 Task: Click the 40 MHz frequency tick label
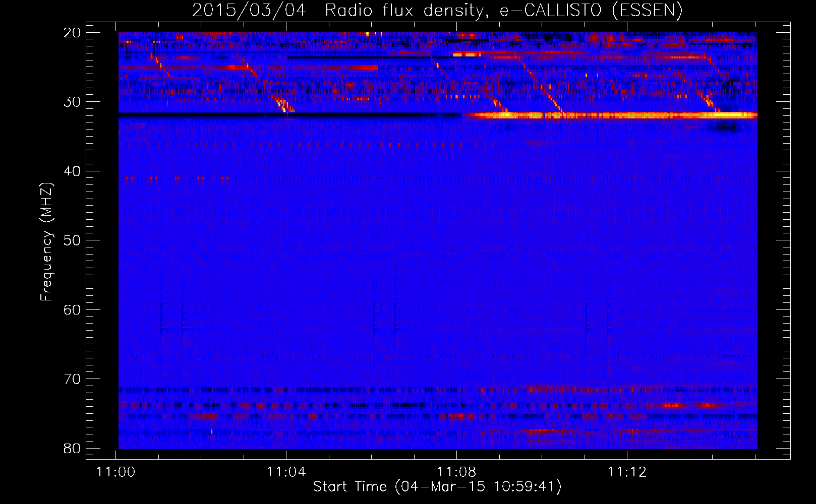[73, 171]
